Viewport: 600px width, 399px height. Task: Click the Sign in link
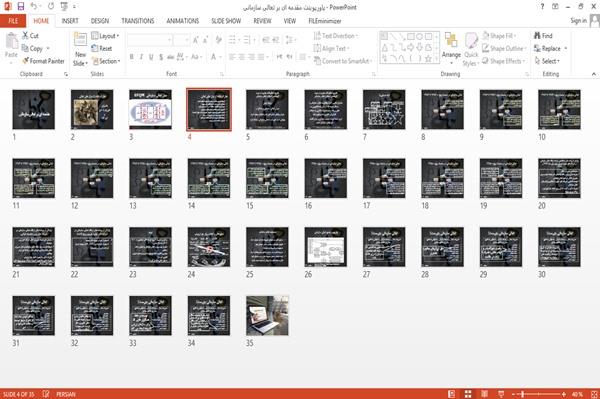(578, 20)
